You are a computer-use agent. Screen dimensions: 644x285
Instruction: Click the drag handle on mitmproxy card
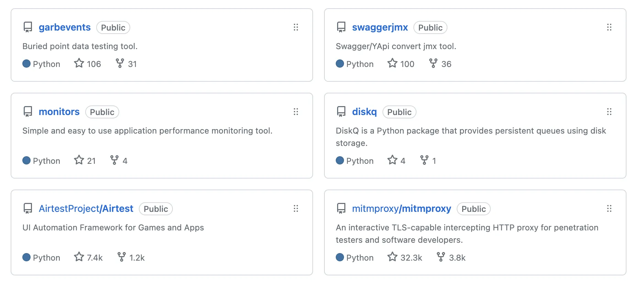coord(609,208)
